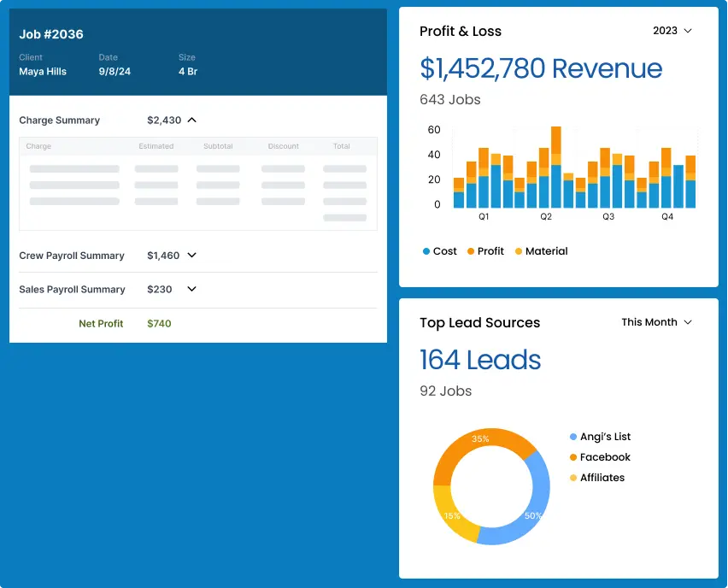Viewport: 728px width, 588px height.
Task: Click the 15% yellow donut segment
Action: tap(451, 515)
